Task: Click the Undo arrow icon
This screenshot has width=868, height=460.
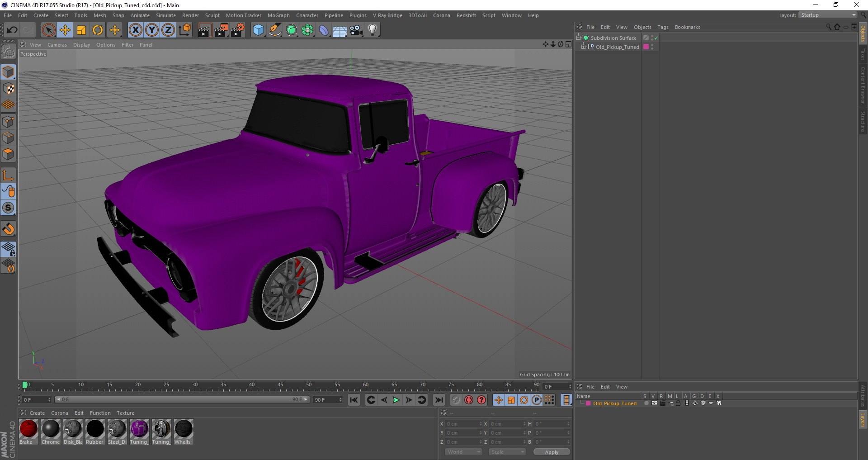Action: click(12, 30)
